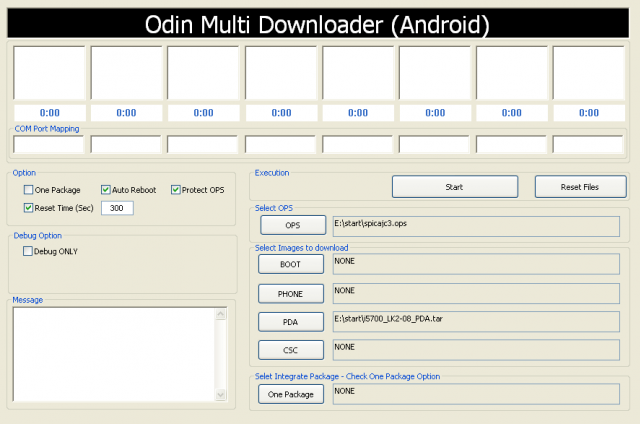Click inside the Message log text area
This screenshot has width=640, height=424.
pyautogui.click(x=114, y=354)
